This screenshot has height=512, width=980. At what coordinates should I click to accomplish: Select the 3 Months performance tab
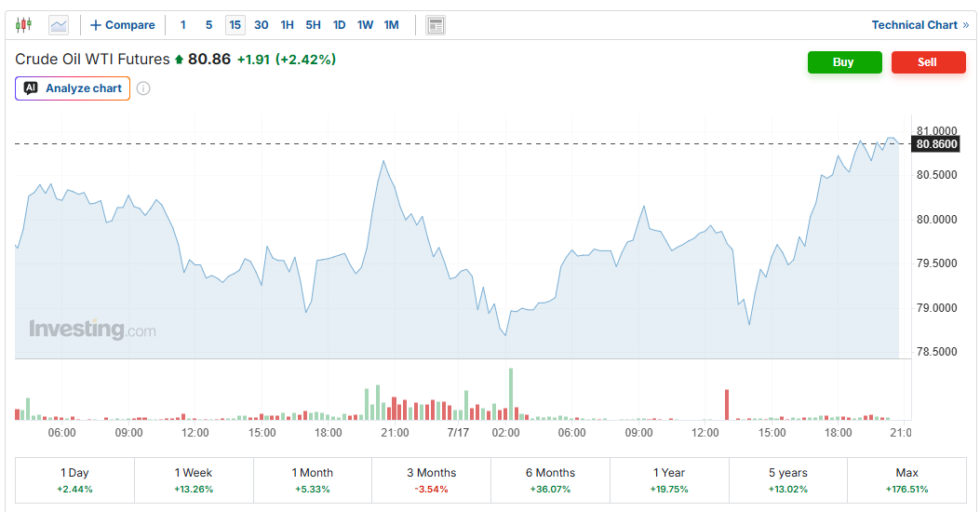pyautogui.click(x=431, y=480)
